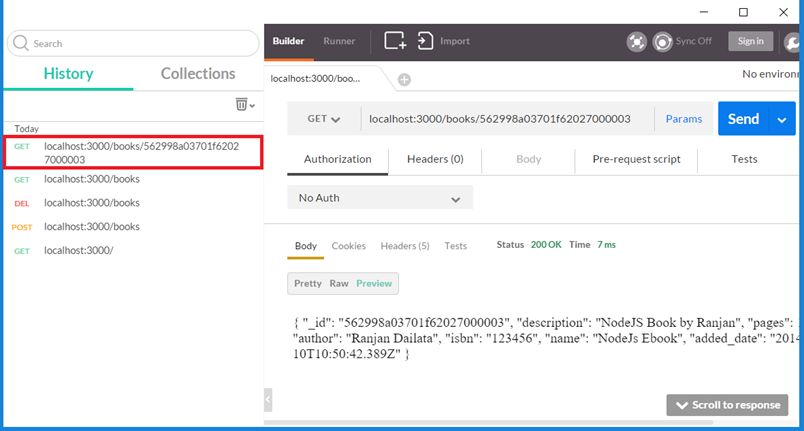Image resolution: width=804 pixels, height=431 pixels.
Task: Open the response Cookies tab
Action: [349, 246]
